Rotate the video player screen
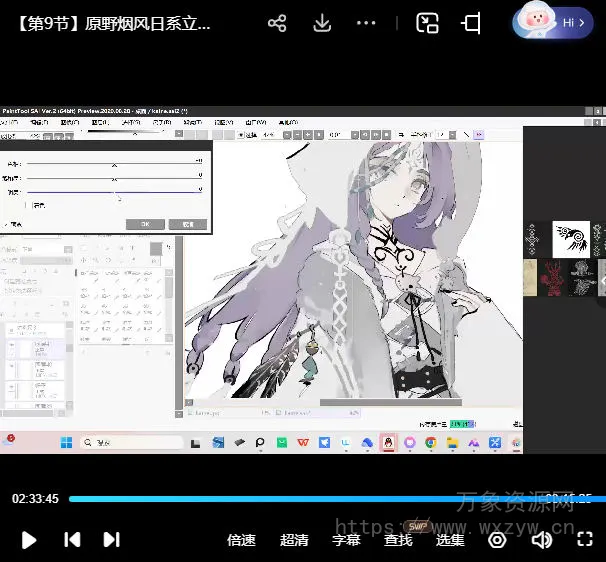Image resolution: width=606 pixels, height=562 pixels. point(471,24)
